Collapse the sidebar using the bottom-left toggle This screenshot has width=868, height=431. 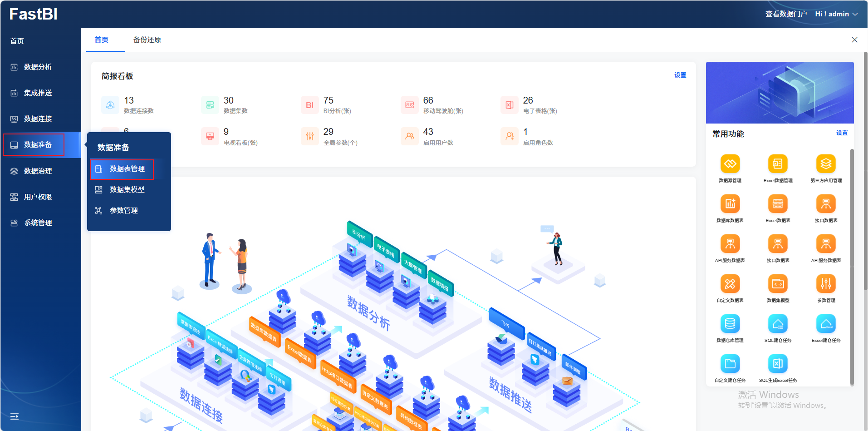(15, 416)
